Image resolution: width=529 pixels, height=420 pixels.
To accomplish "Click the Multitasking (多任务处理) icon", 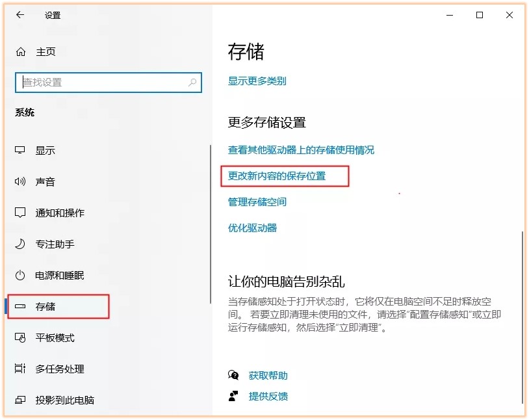I will pyautogui.click(x=21, y=369).
